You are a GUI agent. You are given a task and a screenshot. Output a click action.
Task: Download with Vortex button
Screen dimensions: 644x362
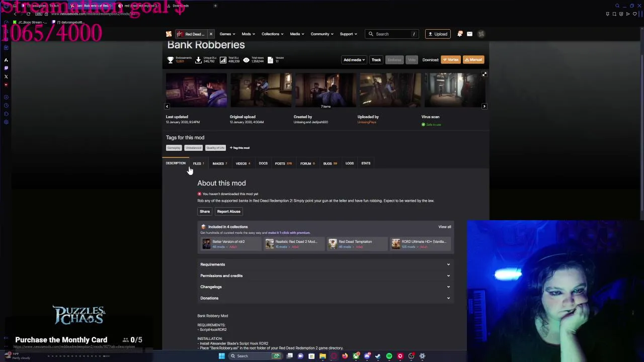[x=451, y=60]
